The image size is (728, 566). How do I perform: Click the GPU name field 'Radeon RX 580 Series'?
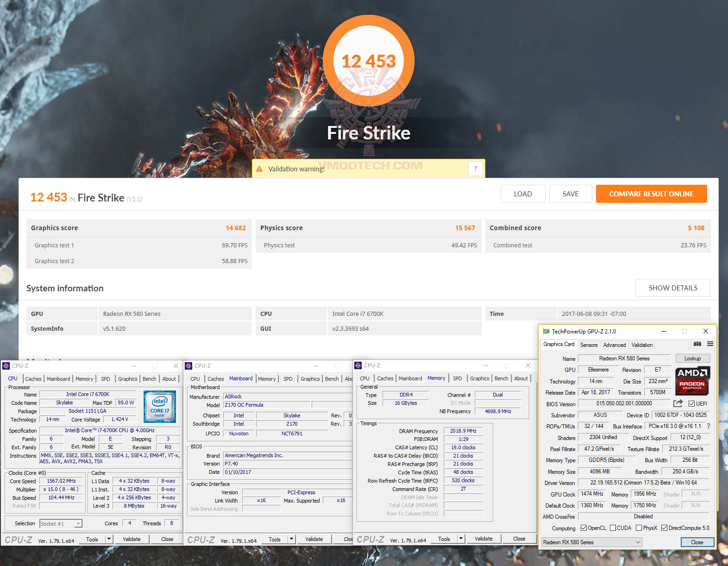pyautogui.click(x=624, y=358)
